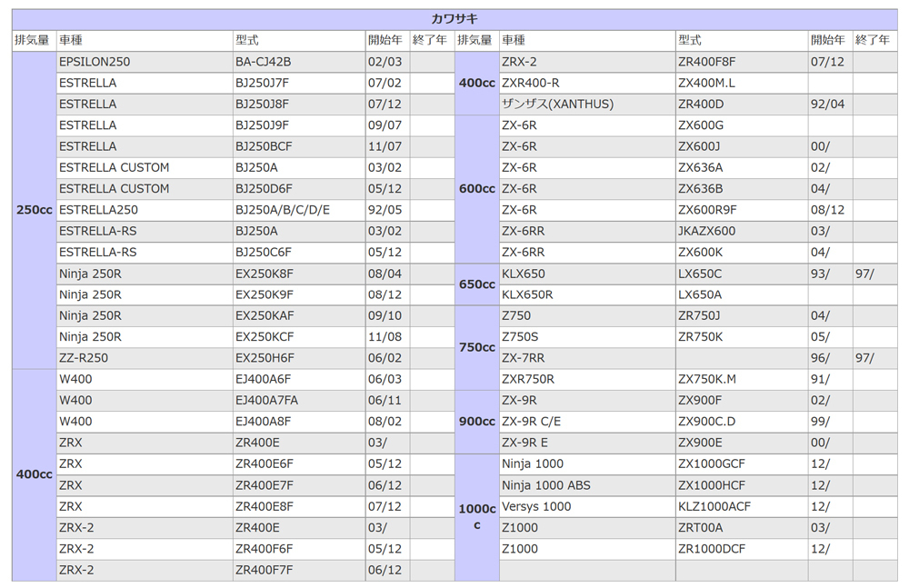Click the ZX-9R C/E model cell
The height and width of the screenshot is (588, 909).
click(587, 422)
